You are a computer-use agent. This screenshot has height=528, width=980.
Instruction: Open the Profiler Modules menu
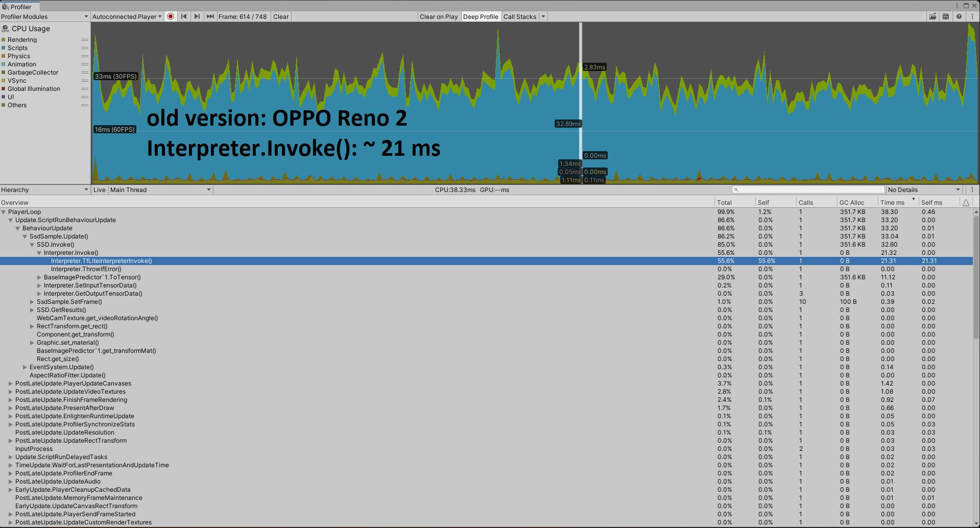click(x=44, y=16)
